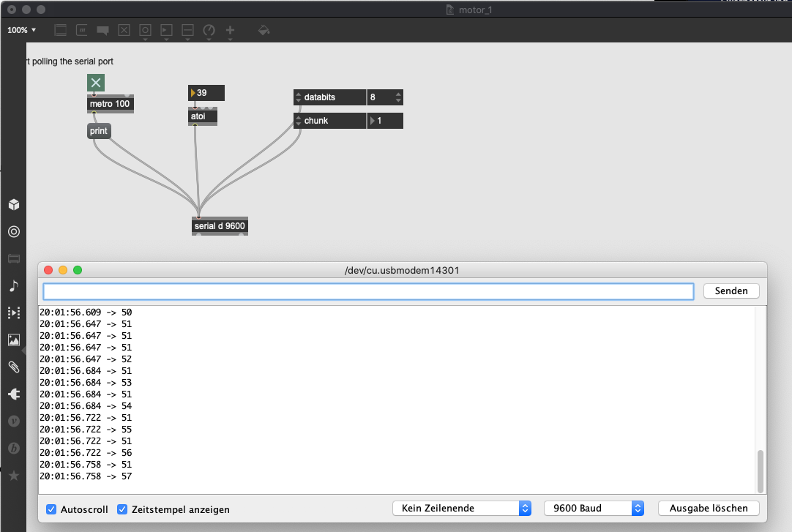Image resolution: width=792 pixels, height=532 pixels.
Task: Click the serial monitor line ending in 50
Action: tap(86, 312)
